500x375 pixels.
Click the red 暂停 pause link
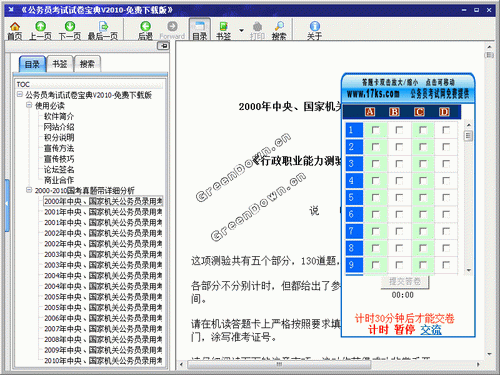[404, 330]
